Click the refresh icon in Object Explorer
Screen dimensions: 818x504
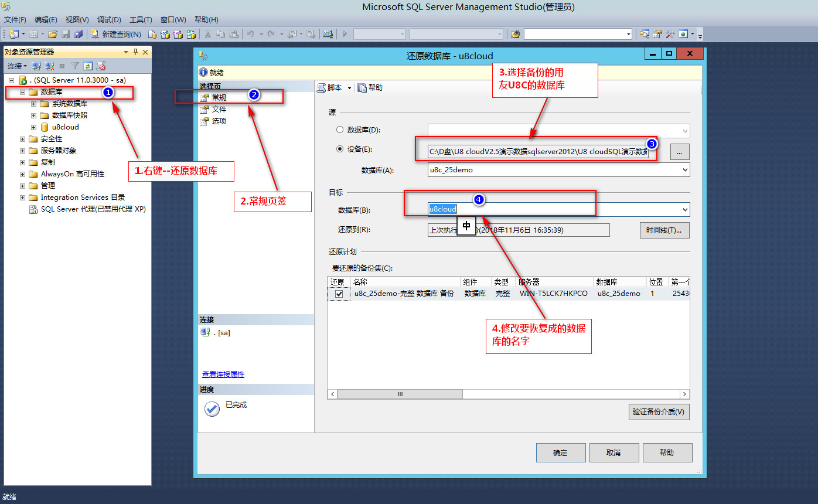tap(88, 66)
